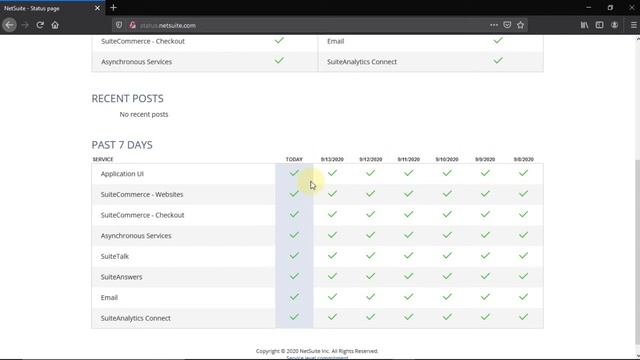The height and width of the screenshot is (360, 640).
Task: Click top SuiteCommerce - Checkout status checkmark
Action: coord(279,40)
